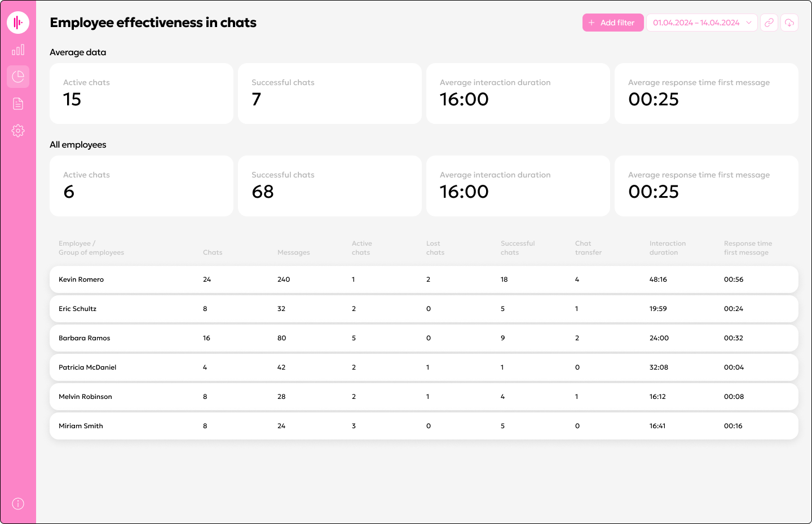Click the date range chevron arrow
Screen dimensions: 812x524
click(x=749, y=23)
